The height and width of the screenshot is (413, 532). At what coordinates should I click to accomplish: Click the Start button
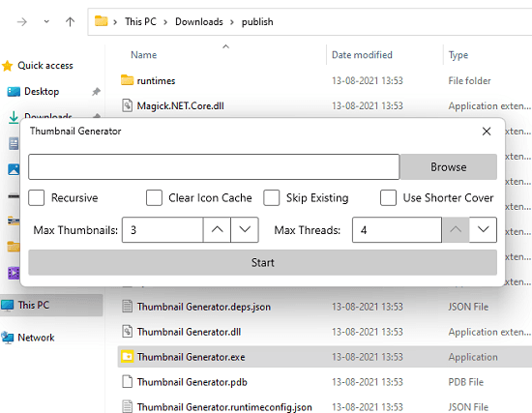pyautogui.click(x=262, y=263)
